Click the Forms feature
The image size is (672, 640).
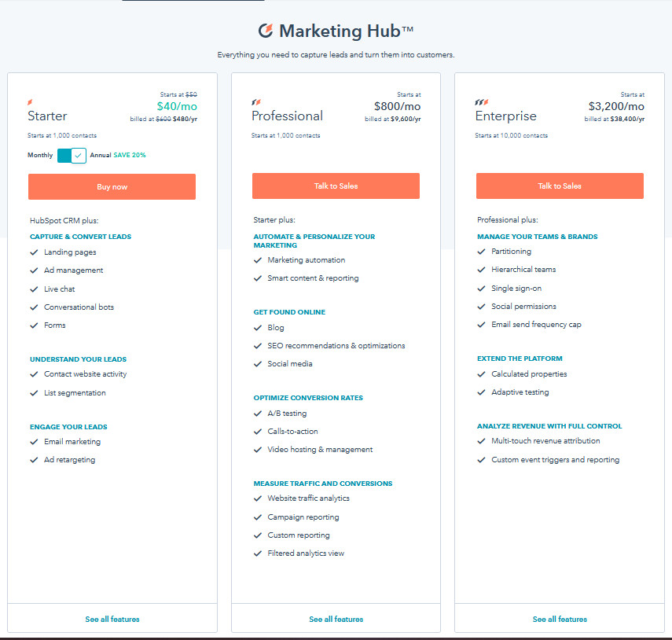click(55, 325)
